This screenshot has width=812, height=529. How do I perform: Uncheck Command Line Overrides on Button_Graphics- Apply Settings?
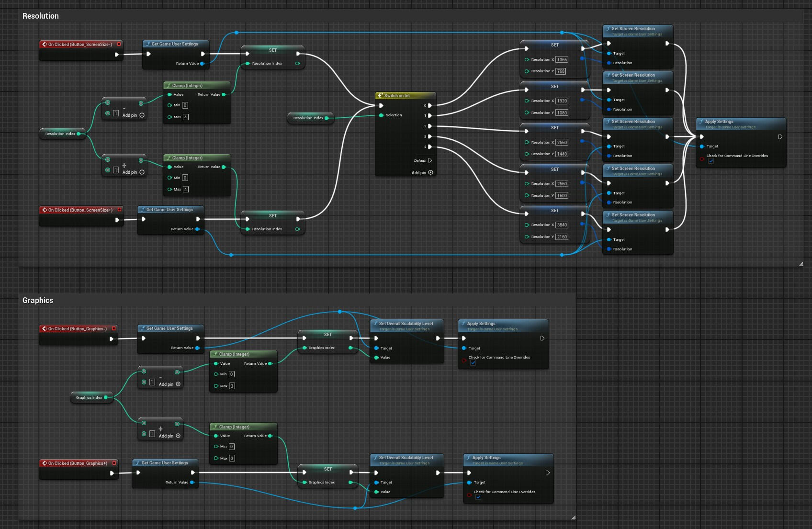(x=473, y=363)
